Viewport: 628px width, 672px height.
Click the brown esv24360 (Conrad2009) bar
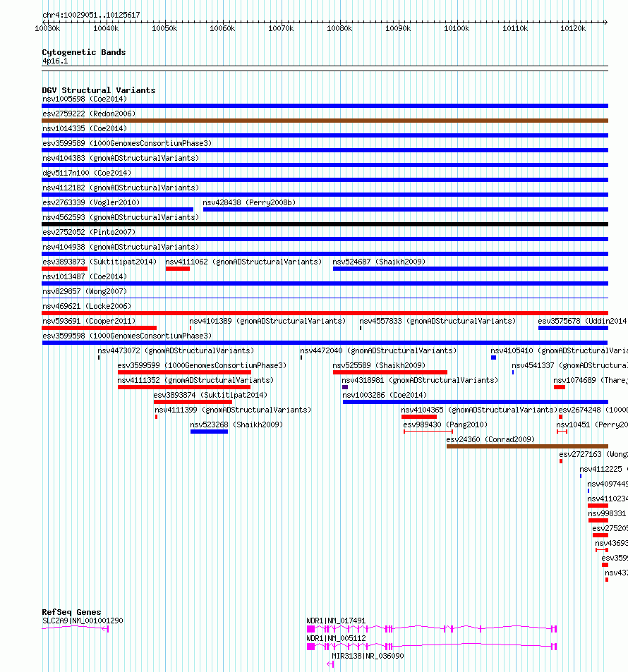[527, 446]
